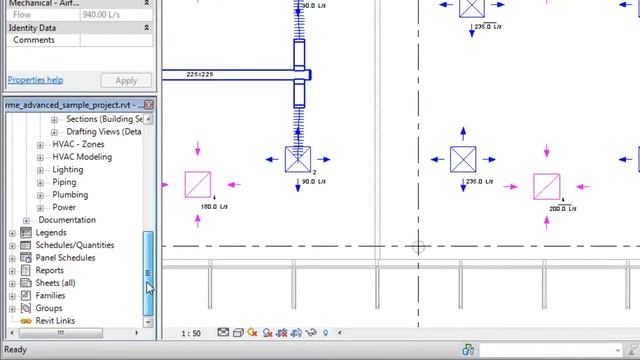Select the Reports tree label
The height and width of the screenshot is (360, 640).
click(49, 270)
